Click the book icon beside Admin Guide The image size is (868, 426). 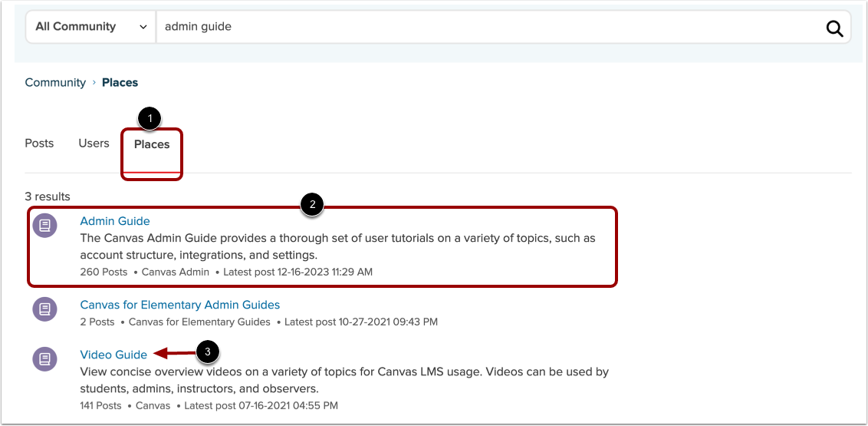[44, 226]
